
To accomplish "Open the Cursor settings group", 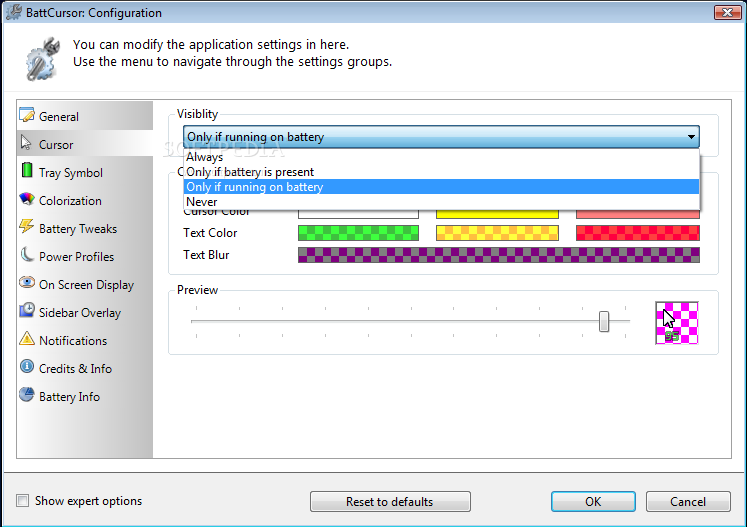I will tap(86, 144).
